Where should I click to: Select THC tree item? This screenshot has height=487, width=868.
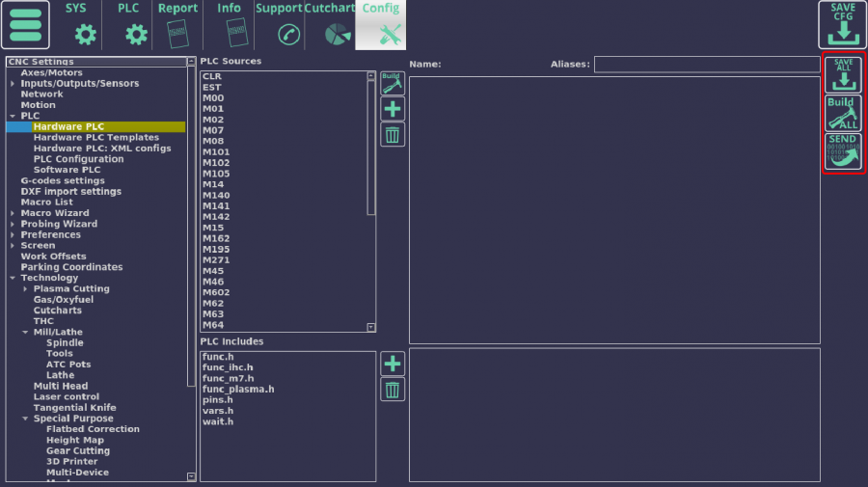click(x=43, y=321)
